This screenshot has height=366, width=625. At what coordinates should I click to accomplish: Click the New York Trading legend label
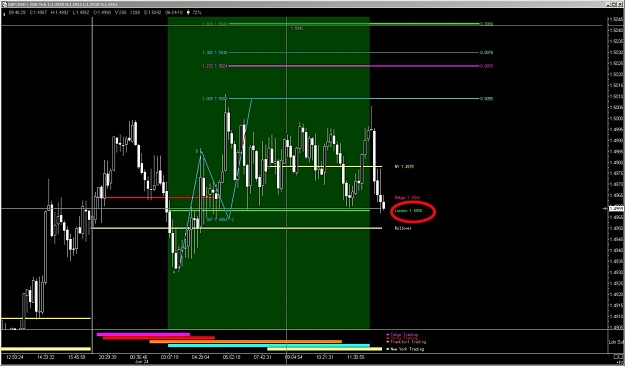pos(405,349)
